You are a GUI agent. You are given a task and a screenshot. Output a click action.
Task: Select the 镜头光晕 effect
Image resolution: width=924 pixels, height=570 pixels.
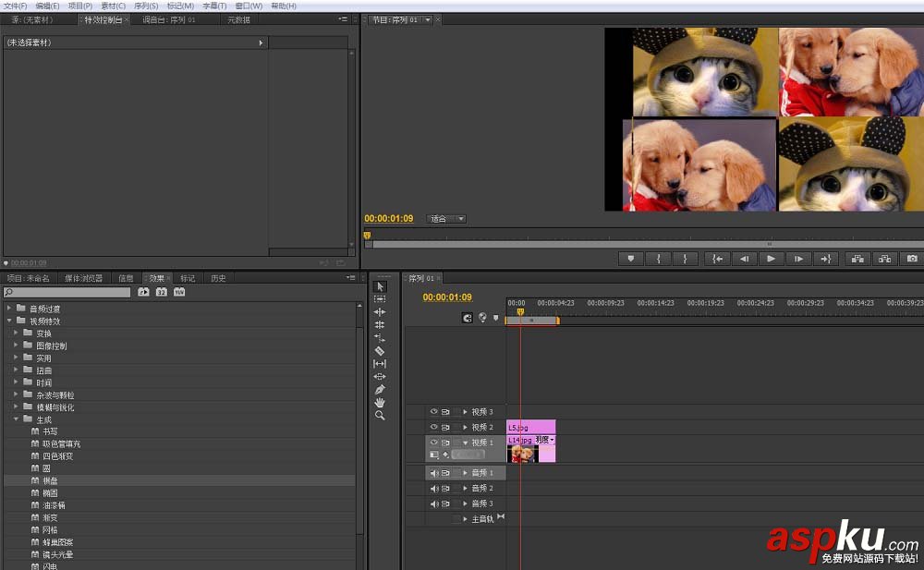57,554
